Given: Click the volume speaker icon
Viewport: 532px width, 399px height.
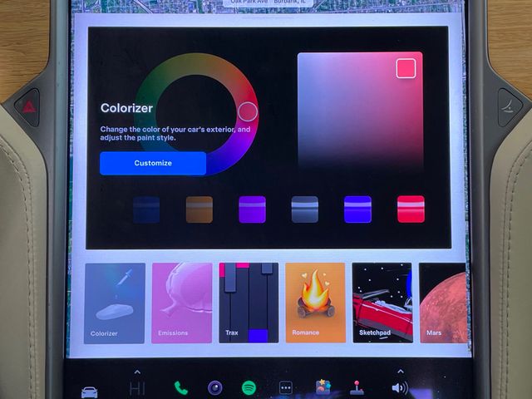Looking at the screenshot, I should click(400, 388).
